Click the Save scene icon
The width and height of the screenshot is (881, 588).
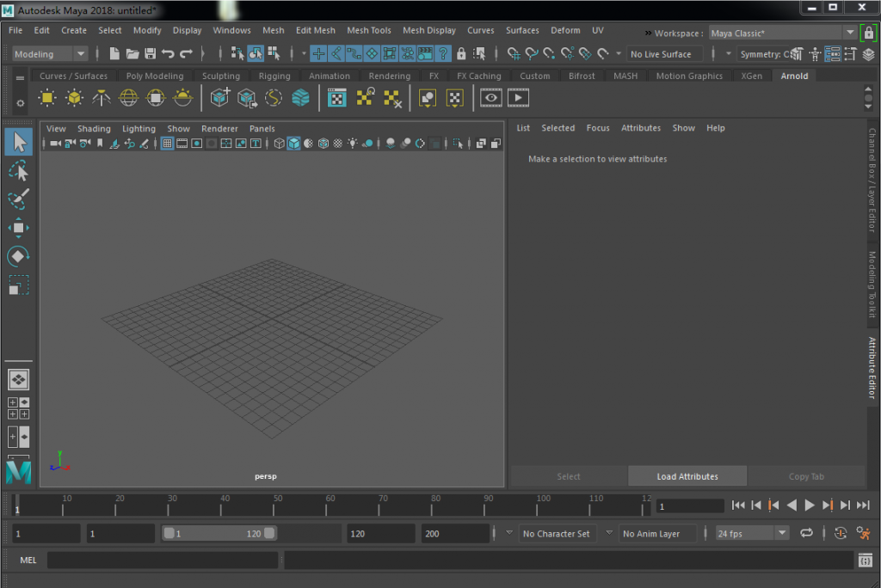coord(150,54)
